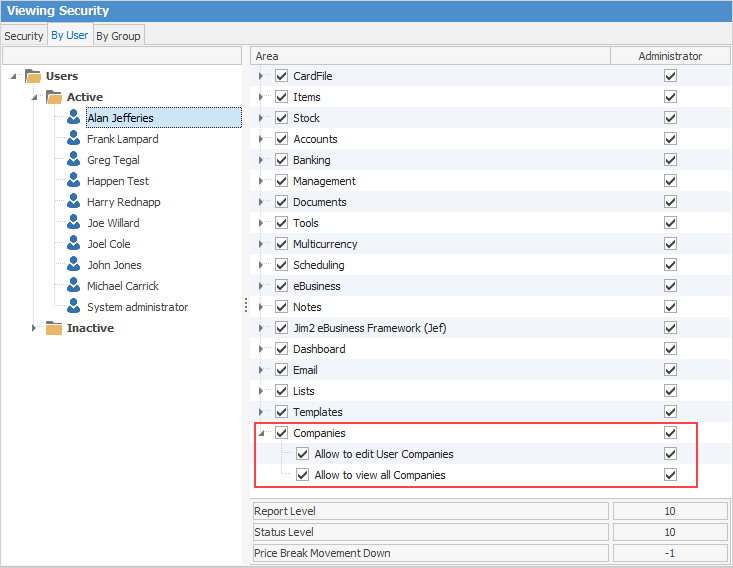This screenshot has width=733, height=568.
Task: Expand the Inactive users folder
Action: [34, 328]
